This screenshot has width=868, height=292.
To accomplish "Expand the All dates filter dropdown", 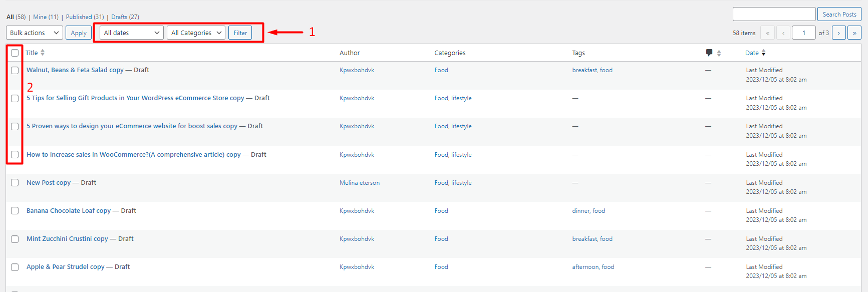I will [132, 33].
